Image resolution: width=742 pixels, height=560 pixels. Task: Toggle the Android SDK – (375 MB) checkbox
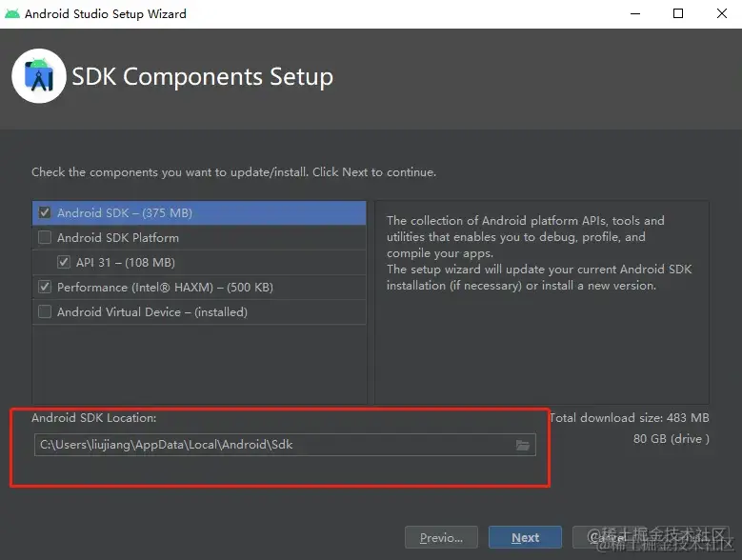45,212
